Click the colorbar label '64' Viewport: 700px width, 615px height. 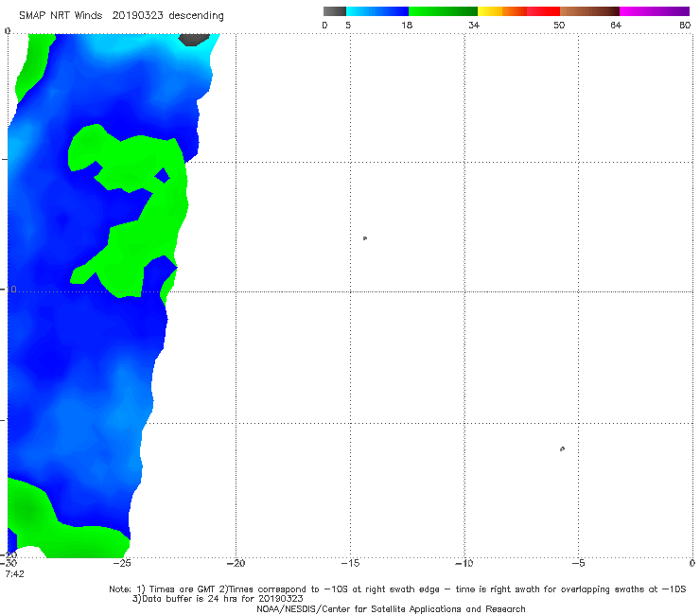(x=616, y=25)
